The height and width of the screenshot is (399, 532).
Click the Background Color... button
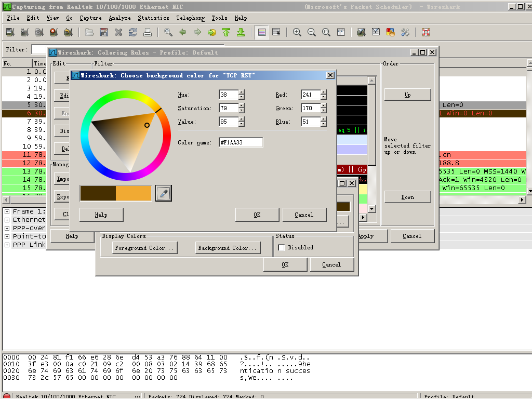pos(228,248)
